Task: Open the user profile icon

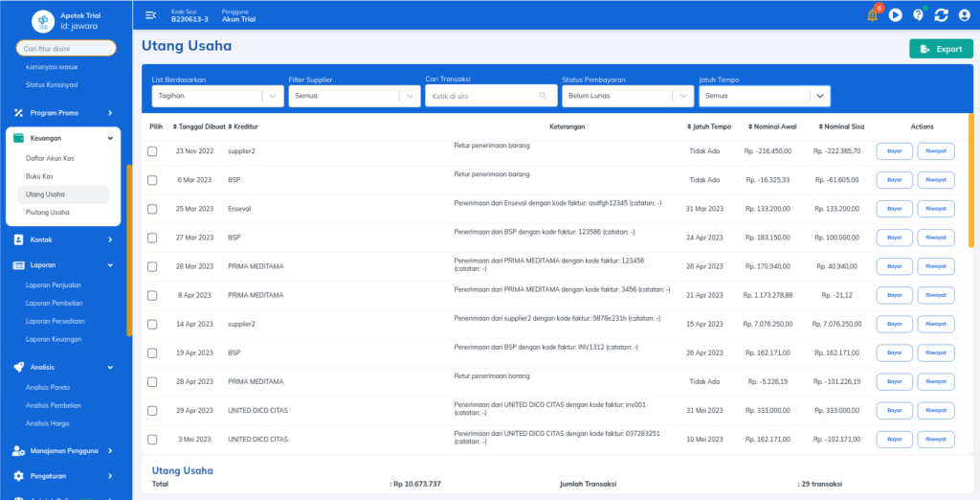Action: [x=964, y=15]
